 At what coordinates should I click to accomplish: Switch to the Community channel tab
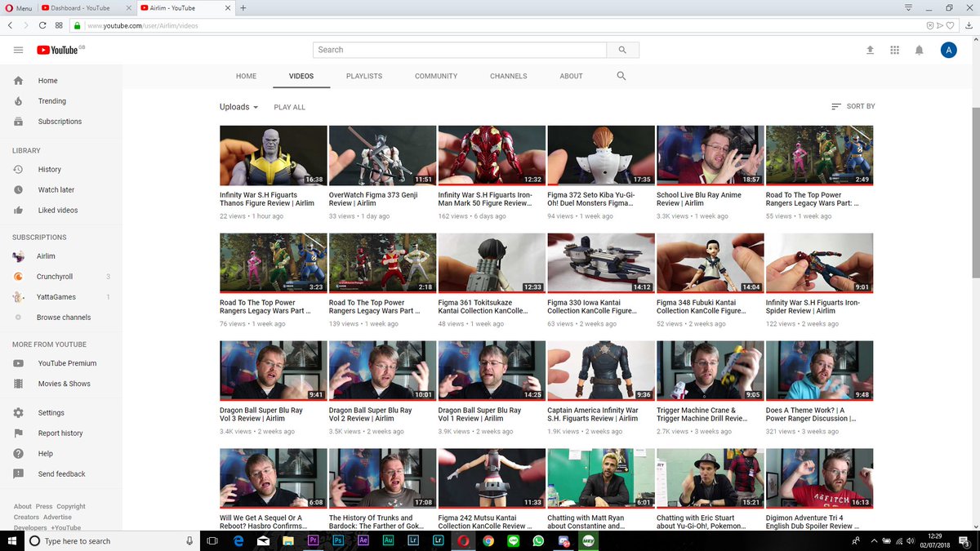[x=436, y=76]
